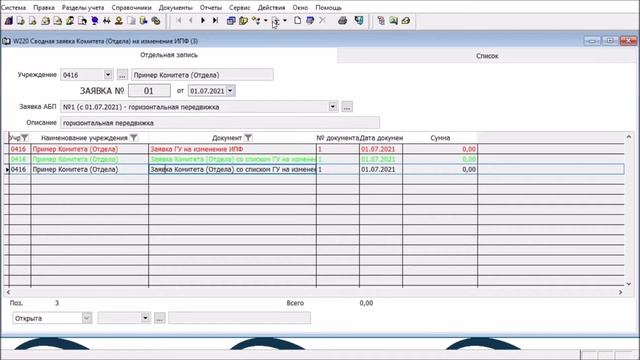Open the date picker for 01.07.2021
Viewport: 640px width, 360px height.
point(230,91)
